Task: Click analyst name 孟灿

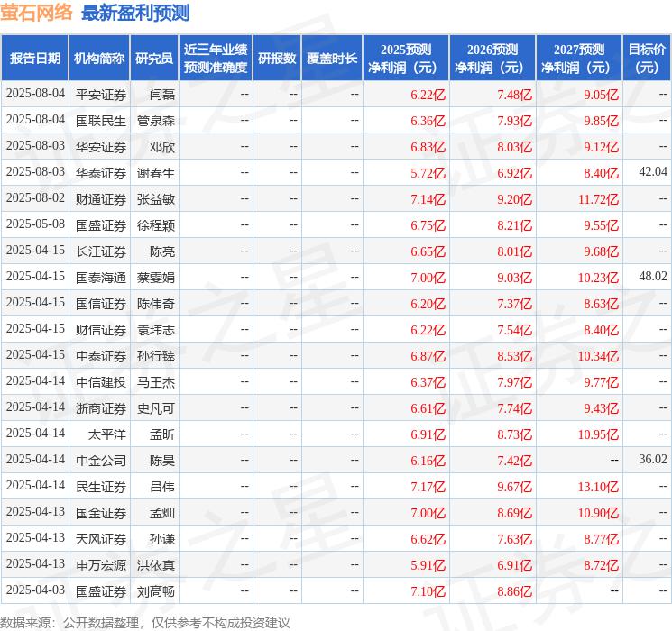Action: pyautogui.click(x=162, y=512)
